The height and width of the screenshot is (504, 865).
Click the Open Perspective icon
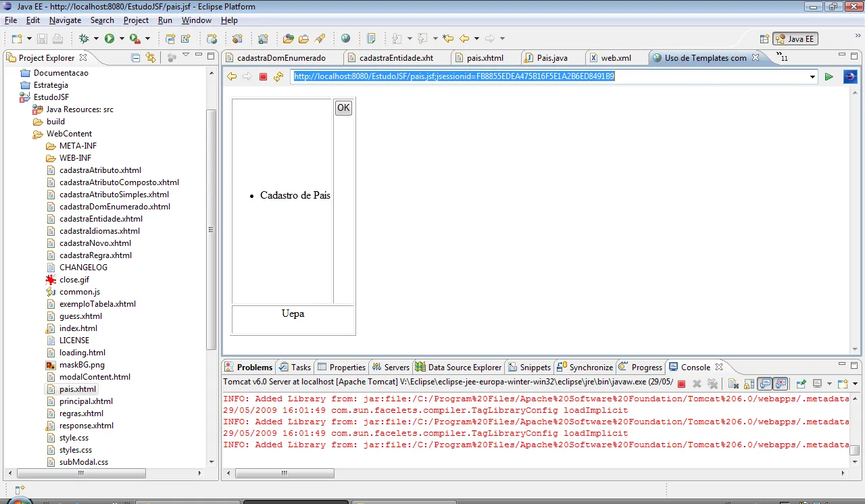(x=764, y=39)
